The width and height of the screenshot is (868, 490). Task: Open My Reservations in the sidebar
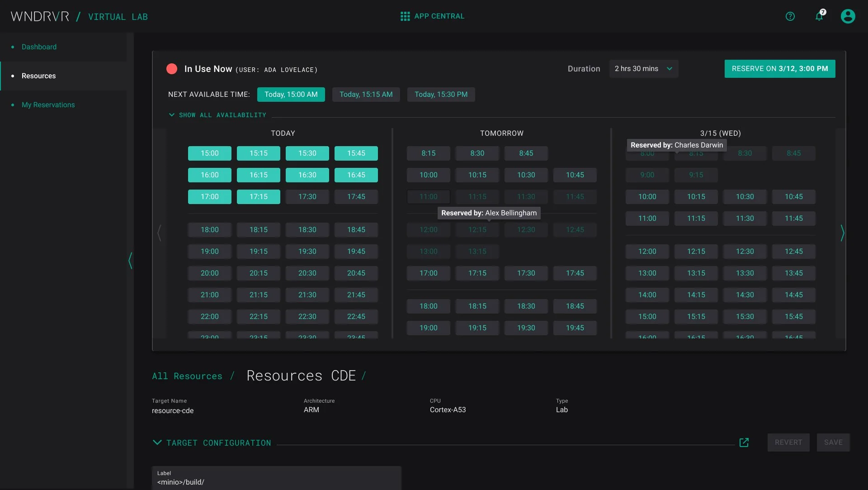pos(48,105)
